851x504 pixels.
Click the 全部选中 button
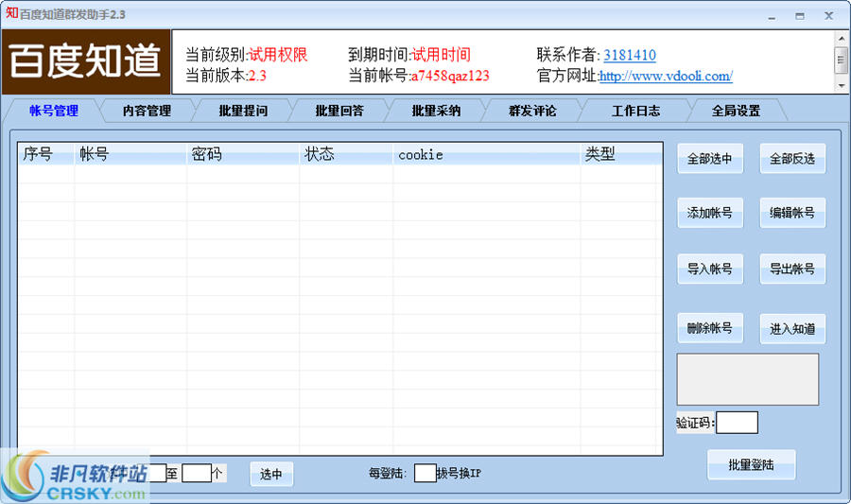point(710,159)
